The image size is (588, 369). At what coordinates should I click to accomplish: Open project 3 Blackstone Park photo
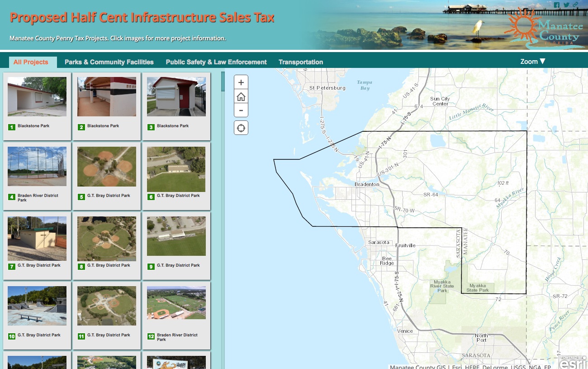point(176,96)
